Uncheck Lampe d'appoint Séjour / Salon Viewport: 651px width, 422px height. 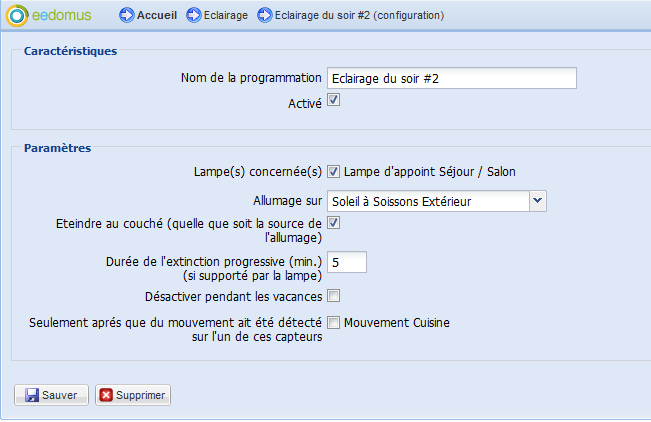(334, 171)
